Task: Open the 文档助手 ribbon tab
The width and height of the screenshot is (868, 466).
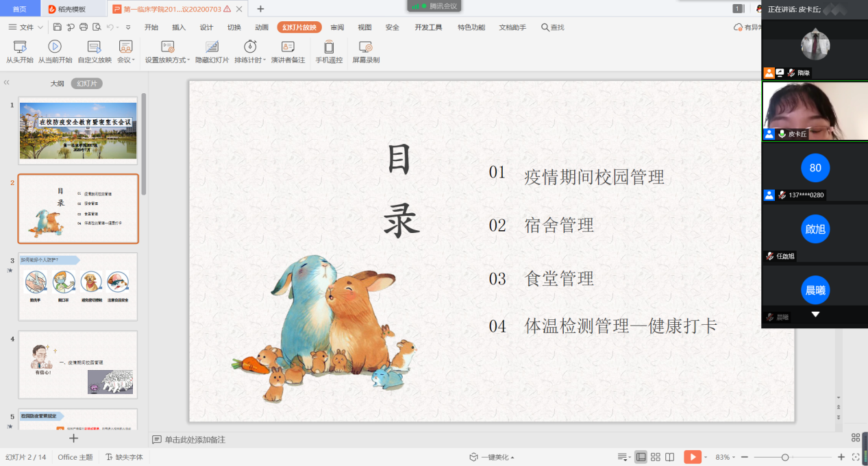Action: pos(512,27)
